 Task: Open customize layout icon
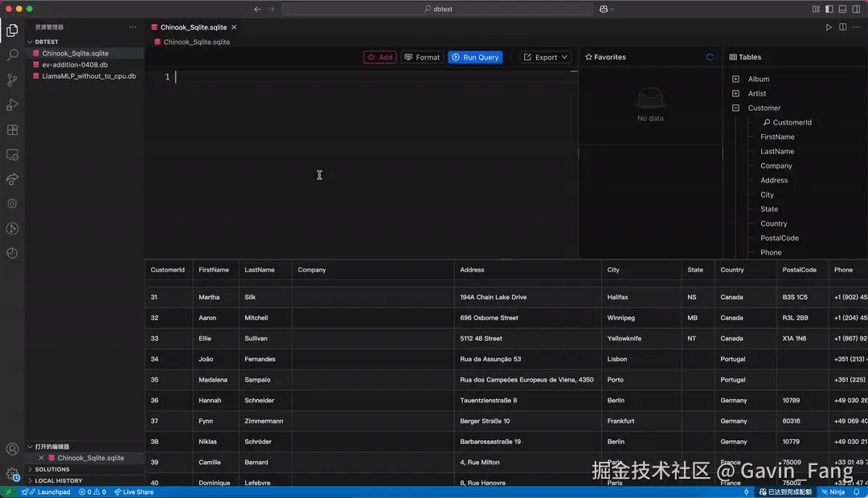(x=816, y=9)
